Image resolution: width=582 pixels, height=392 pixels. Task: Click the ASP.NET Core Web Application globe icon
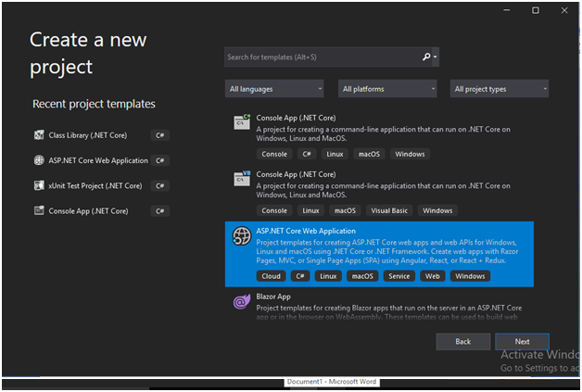coord(242,236)
